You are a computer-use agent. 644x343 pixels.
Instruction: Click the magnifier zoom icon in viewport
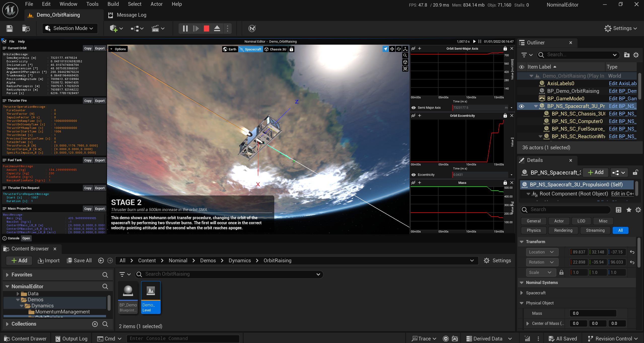(x=405, y=55)
